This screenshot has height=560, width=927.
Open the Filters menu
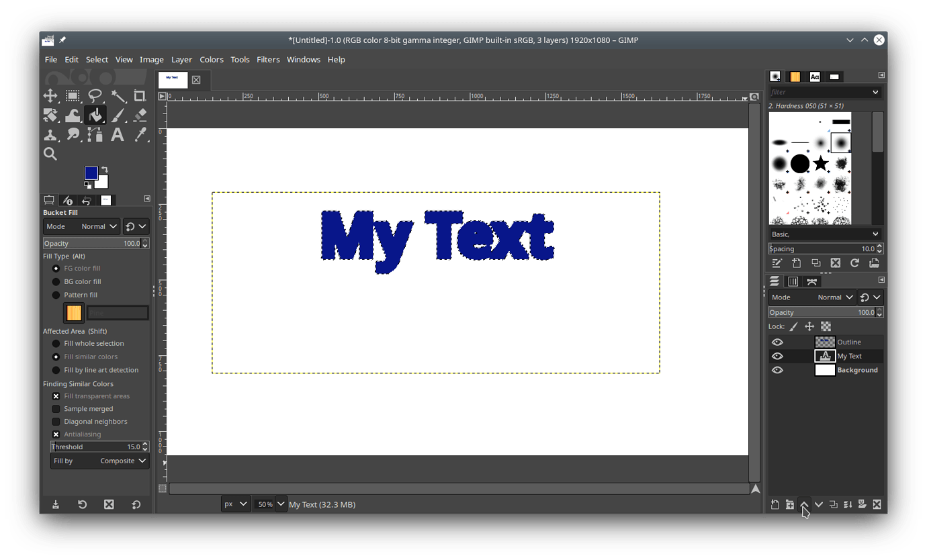[x=268, y=59]
